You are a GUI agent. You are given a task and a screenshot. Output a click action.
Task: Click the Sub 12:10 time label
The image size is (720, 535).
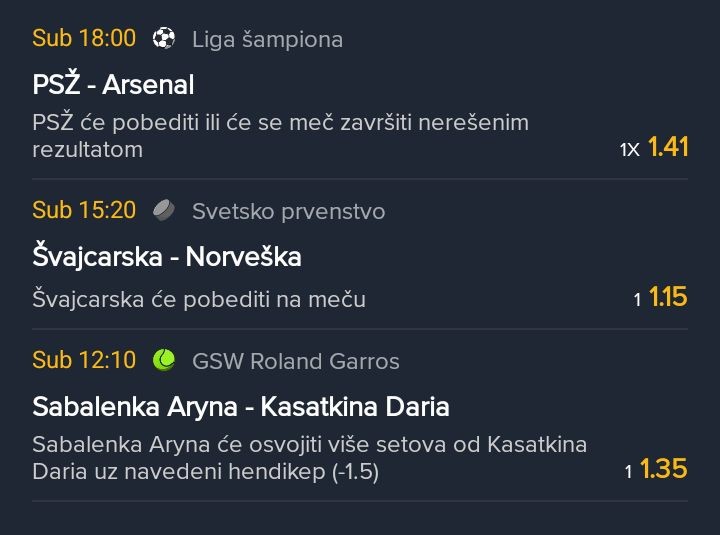(x=84, y=360)
